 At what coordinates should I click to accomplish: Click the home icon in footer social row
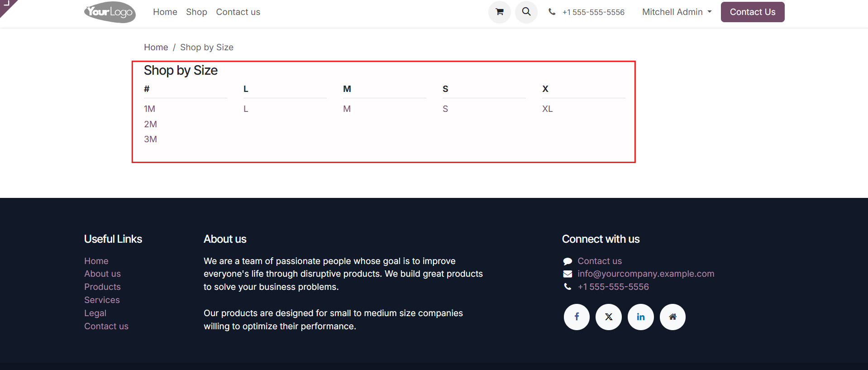[x=672, y=317]
